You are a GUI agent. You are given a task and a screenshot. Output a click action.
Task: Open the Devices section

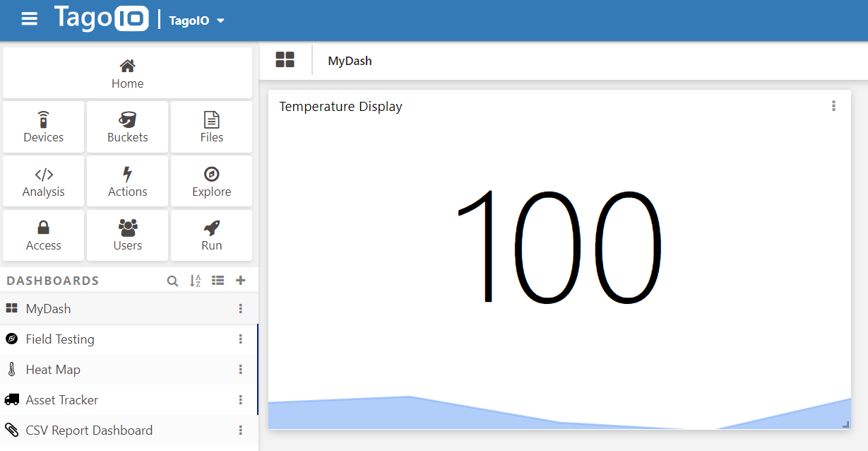[x=43, y=127]
